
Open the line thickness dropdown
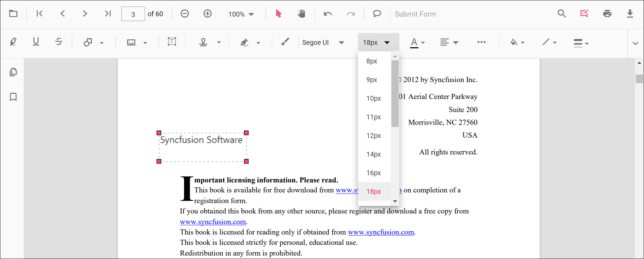581,43
